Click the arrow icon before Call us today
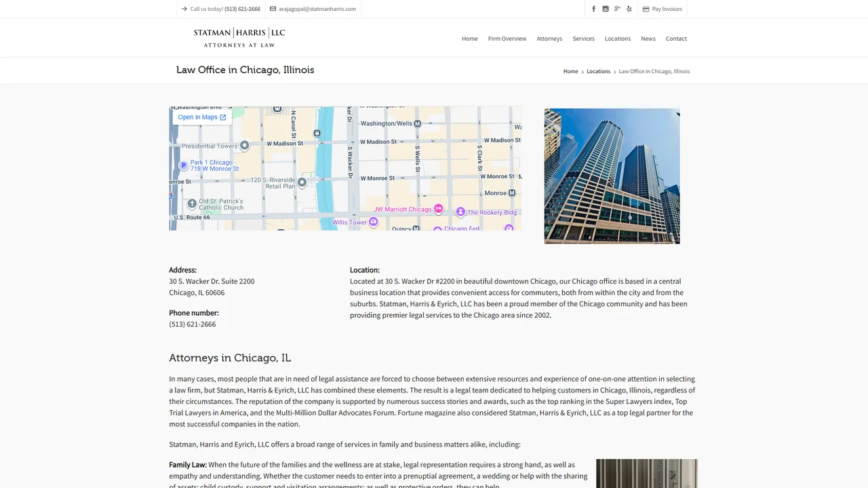 [184, 9]
